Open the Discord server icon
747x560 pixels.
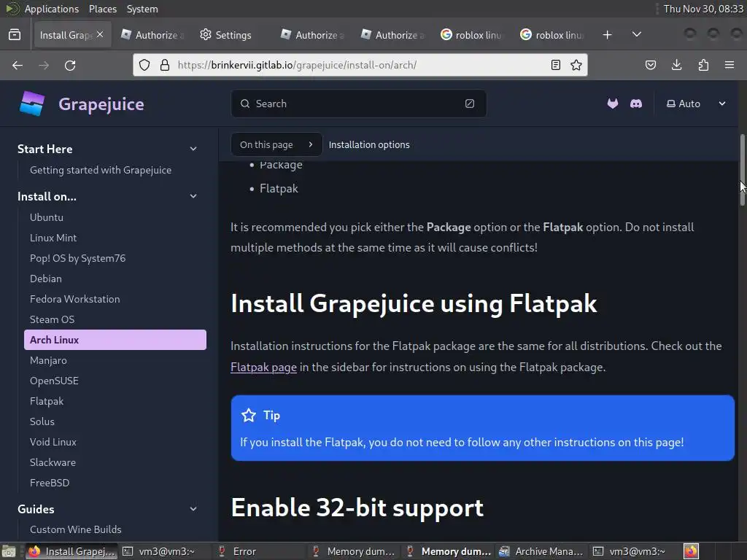[636, 104]
